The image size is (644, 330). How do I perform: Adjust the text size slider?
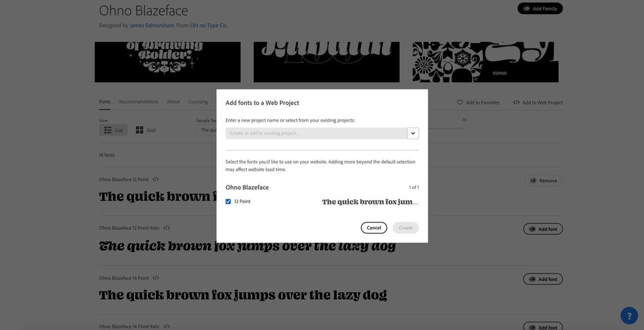[446, 129]
